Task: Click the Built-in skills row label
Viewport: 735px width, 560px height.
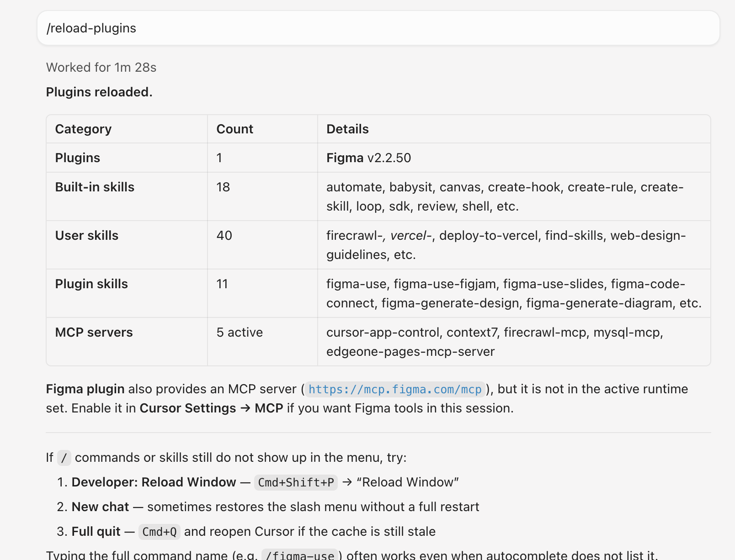Action: pos(95,187)
